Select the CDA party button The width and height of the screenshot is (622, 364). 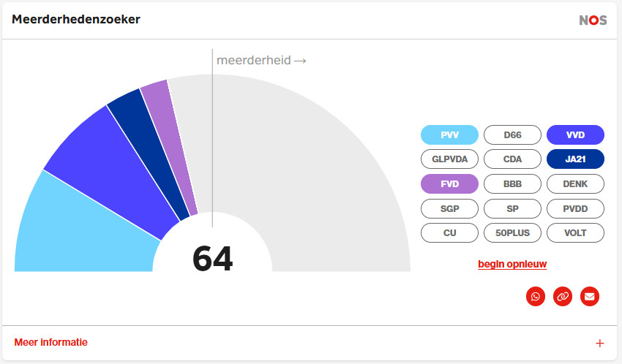click(x=512, y=159)
